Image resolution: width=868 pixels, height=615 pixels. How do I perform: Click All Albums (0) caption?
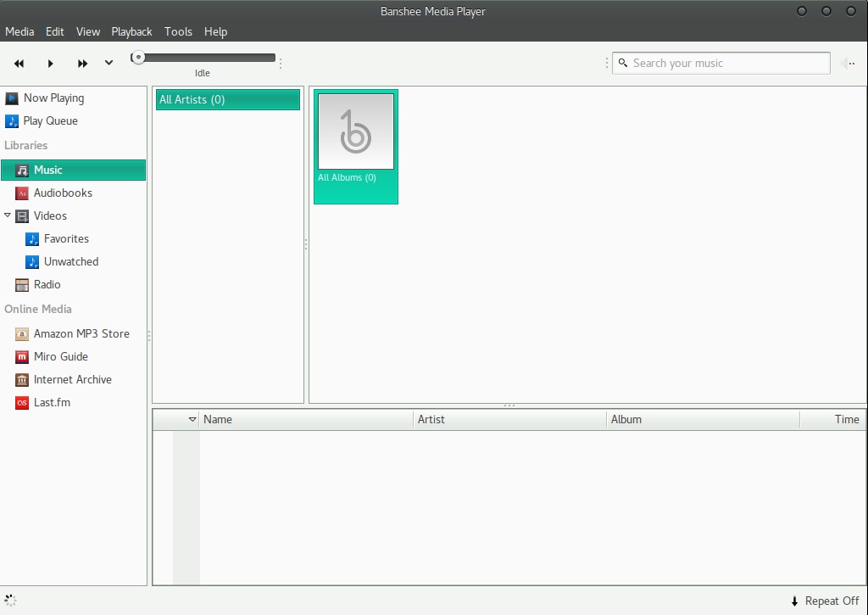[x=347, y=178]
